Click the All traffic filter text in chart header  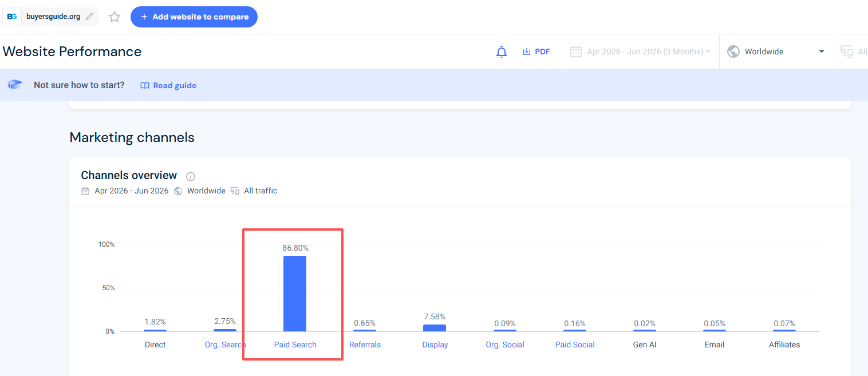click(x=261, y=191)
